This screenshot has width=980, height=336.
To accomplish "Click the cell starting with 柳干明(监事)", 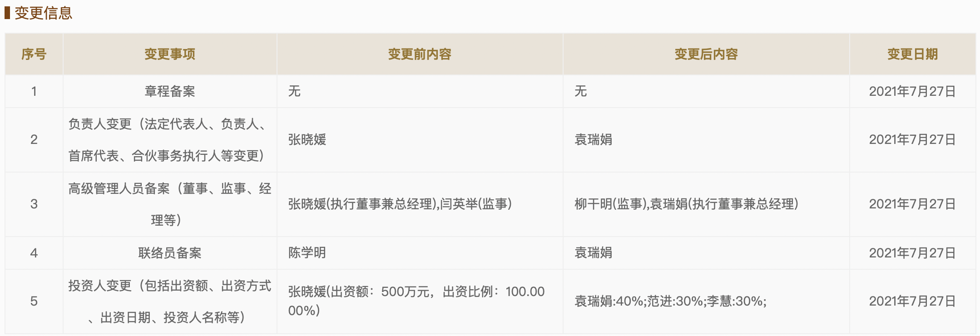I will [x=686, y=204].
